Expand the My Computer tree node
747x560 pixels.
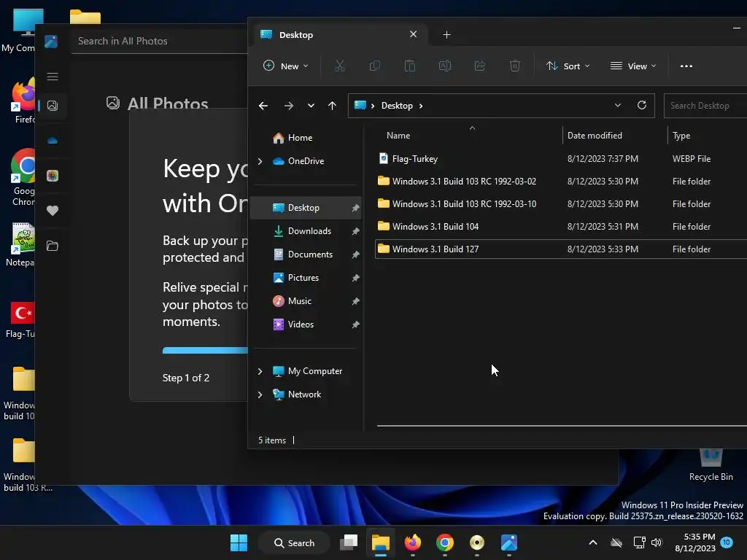260,371
